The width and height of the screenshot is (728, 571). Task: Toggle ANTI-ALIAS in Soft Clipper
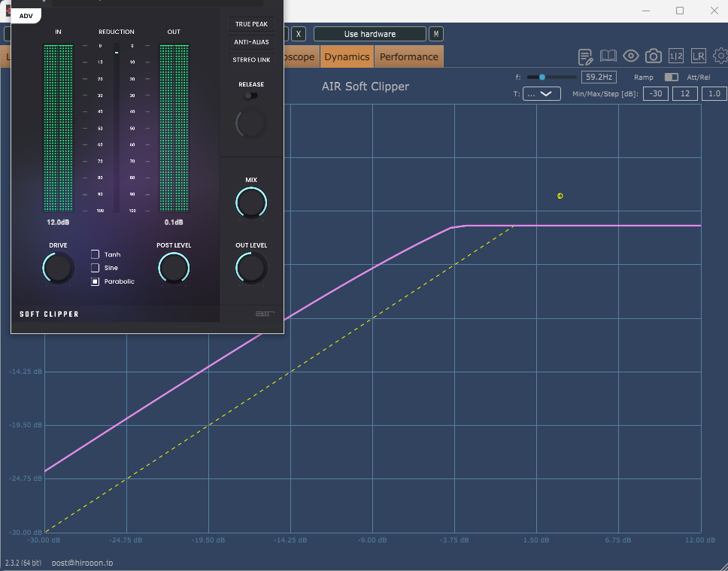tap(251, 42)
